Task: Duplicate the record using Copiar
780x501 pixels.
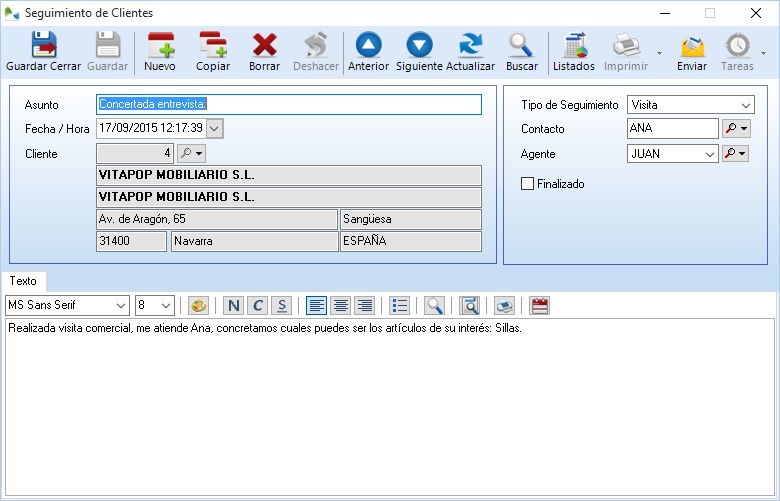Action: tap(213, 52)
